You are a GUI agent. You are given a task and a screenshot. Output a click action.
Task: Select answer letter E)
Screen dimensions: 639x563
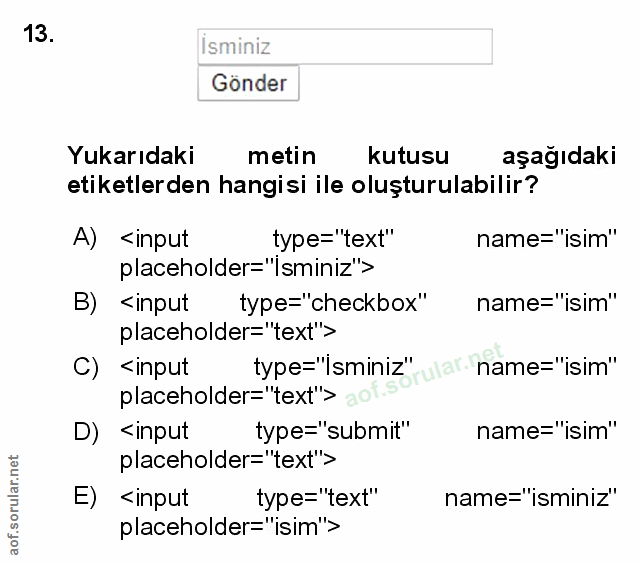coord(85,496)
